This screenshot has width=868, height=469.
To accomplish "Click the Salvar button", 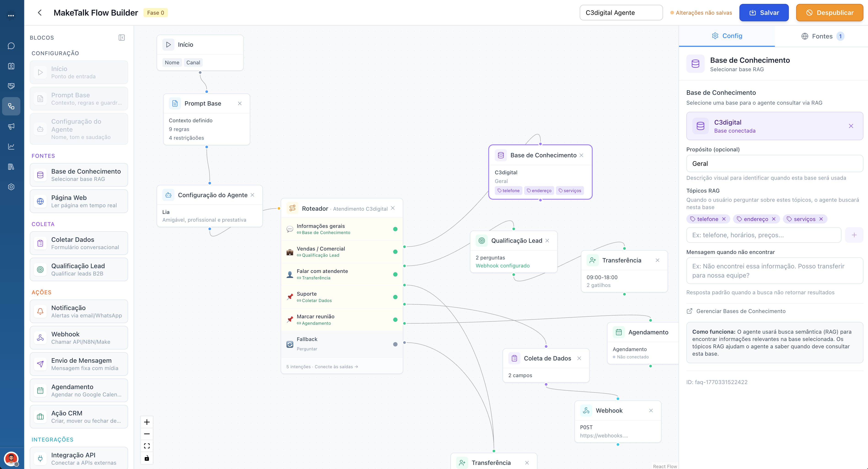I will (x=764, y=12).
